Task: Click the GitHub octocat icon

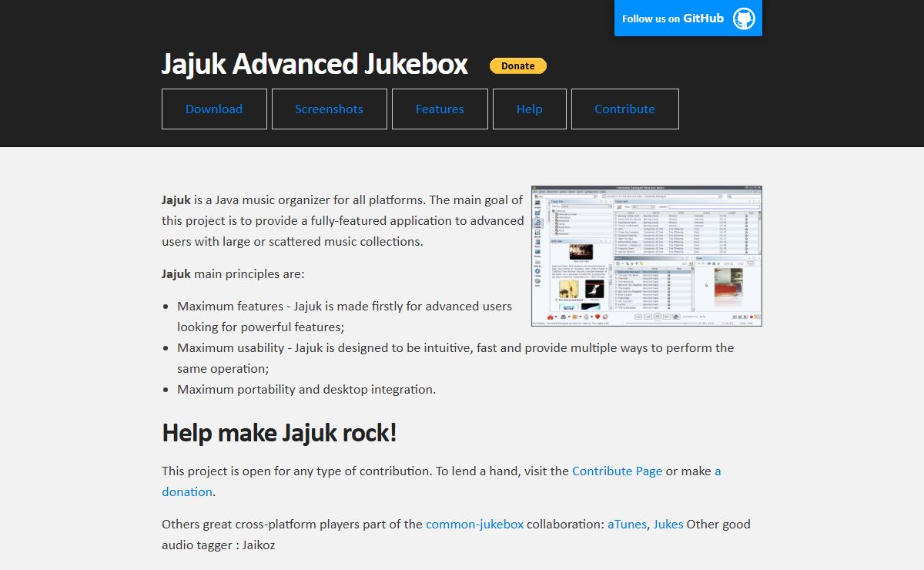Action: tap(744, 18)
